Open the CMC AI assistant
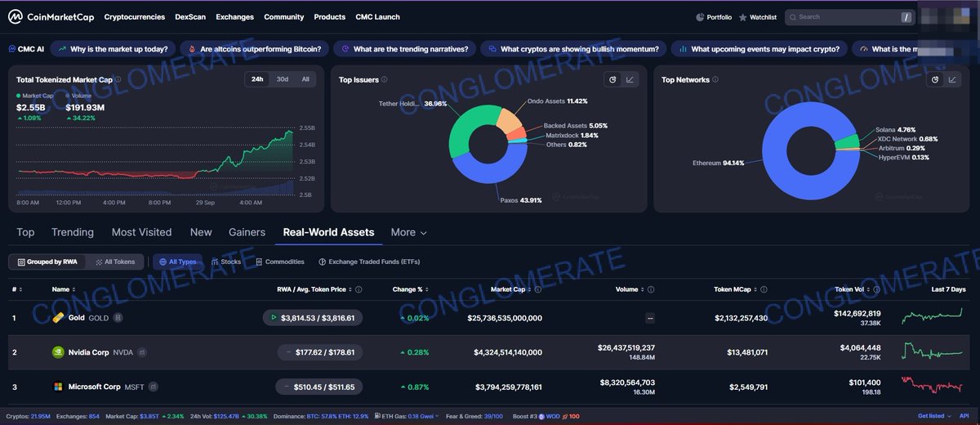The height and width of the screenshot is (425, 980). (x=25, y=49)
